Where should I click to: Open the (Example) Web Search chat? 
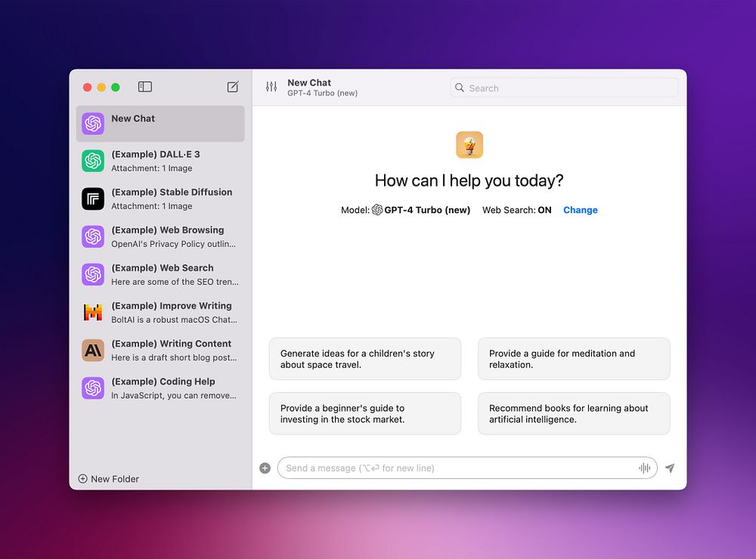tap(160, 275)
